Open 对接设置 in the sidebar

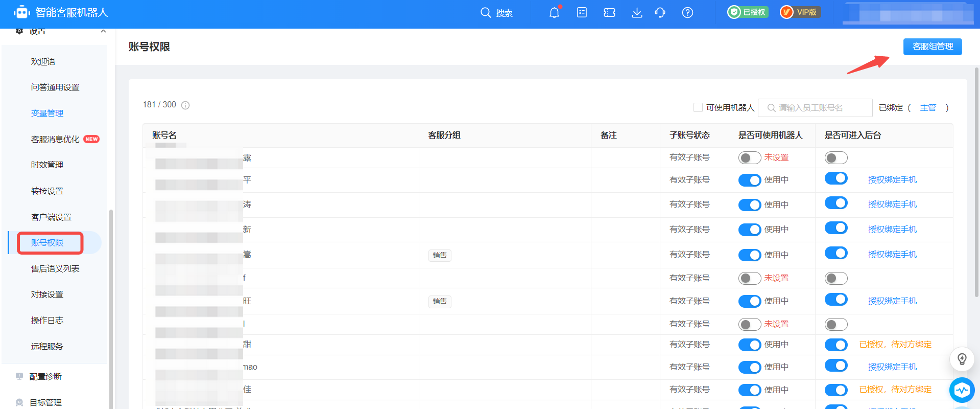click(47, 294)
